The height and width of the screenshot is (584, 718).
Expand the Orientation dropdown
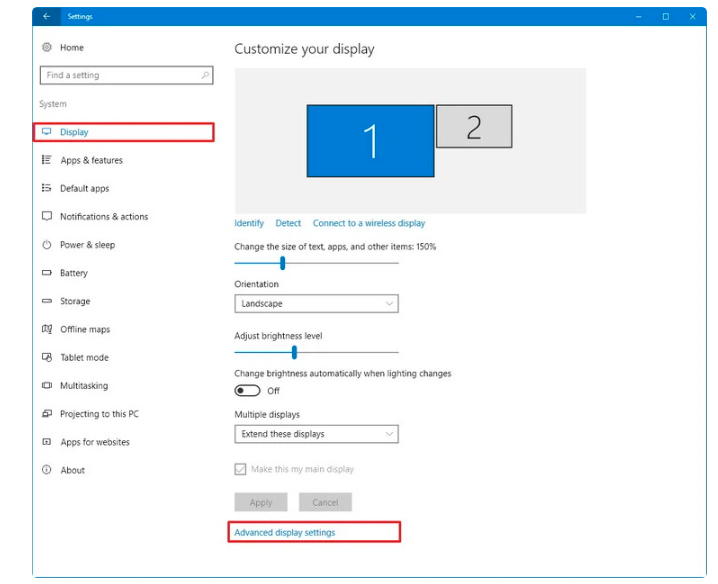point(316,304)
